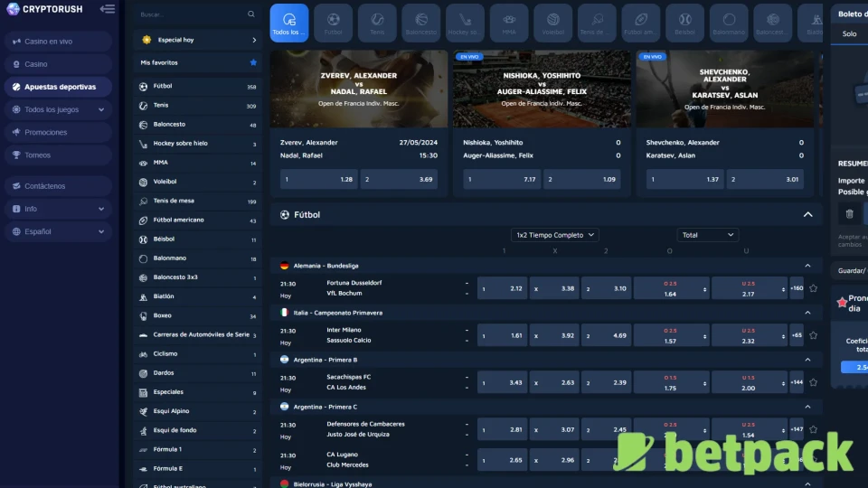Bet on Nishioka at 7.17
This screenshot has height=488, width=868.
tap(502, 179)
